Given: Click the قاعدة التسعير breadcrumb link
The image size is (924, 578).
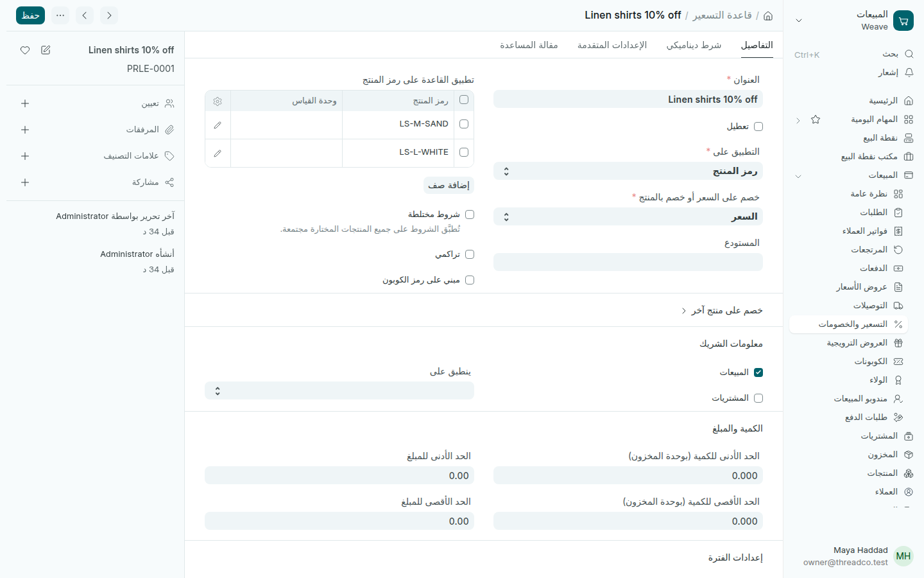Looking at the screenshot, I should click(x=722, y=15).
